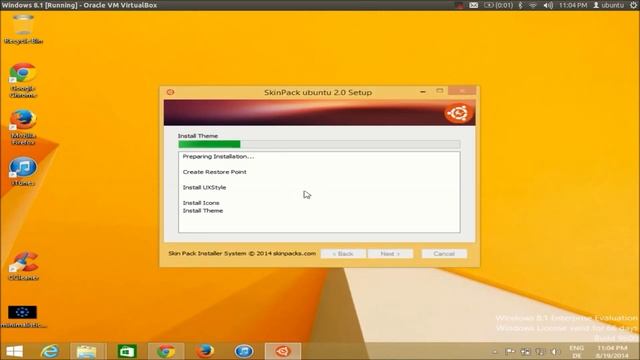Screen dimensions: 640x360
Task: Click the Windows tray network icon
Action: [x=540, y=351]
